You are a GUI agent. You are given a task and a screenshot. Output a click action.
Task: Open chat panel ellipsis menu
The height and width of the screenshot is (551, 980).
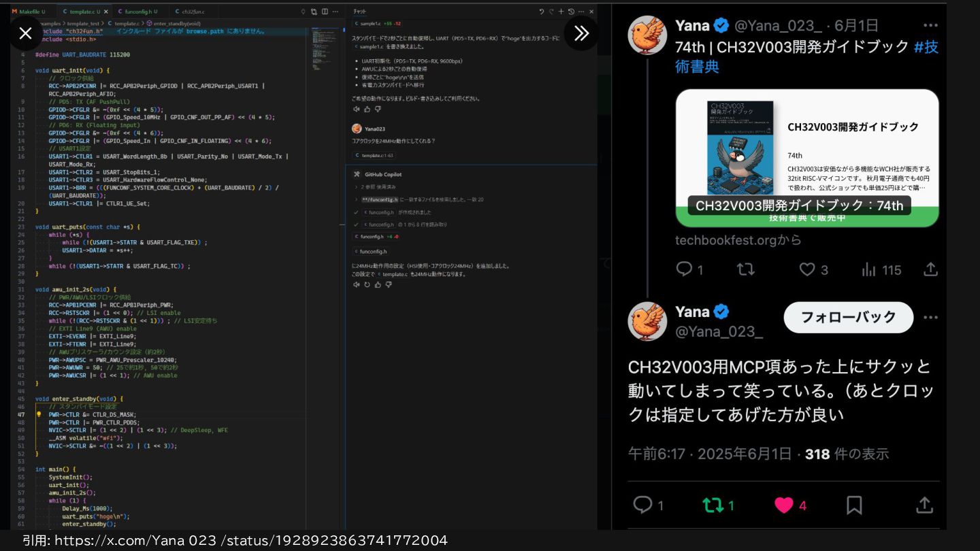(x=581, y=12)
